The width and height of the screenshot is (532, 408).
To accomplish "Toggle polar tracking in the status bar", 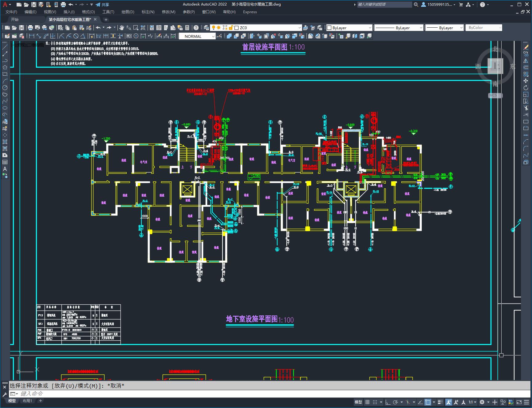I will point(396,402).
